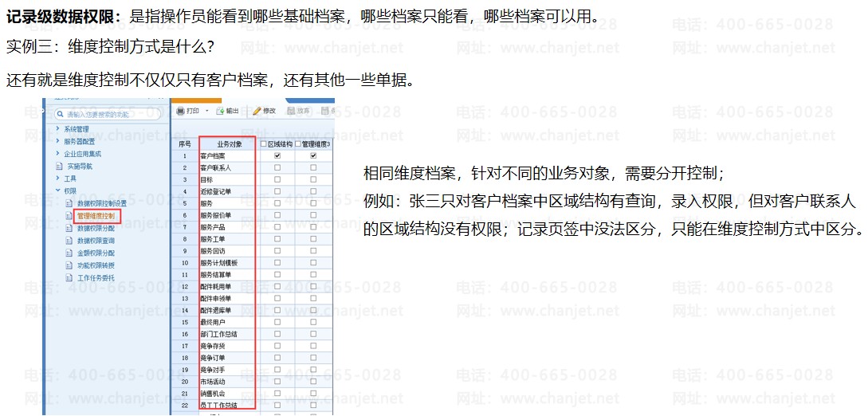Uncheck 区域结构 for the 客户档案 row
The height and width of the screenshot is (416, 868).
click(277, 156)
